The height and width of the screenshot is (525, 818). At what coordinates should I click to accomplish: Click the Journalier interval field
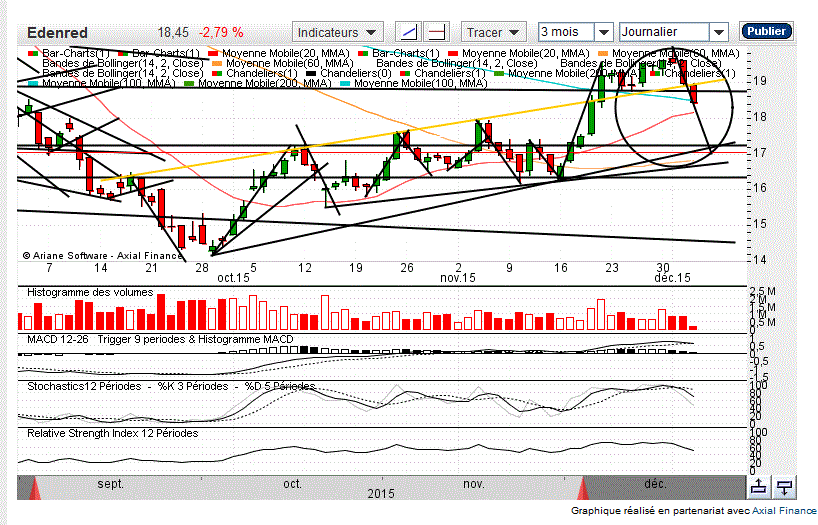[664, 32]
